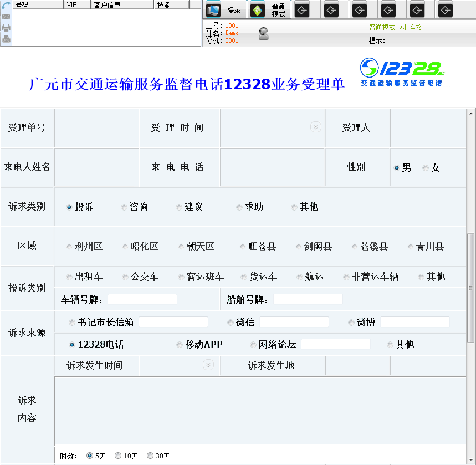Screen dimensions: 476x465
Task: Select 移动APP source option
Action: (x=179, y=345)
